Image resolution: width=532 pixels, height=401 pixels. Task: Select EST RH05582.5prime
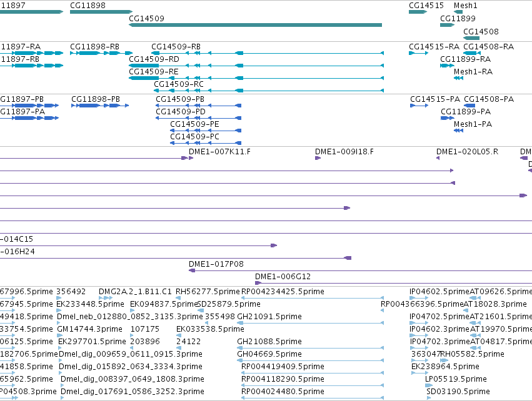click(x=444, y=360)
